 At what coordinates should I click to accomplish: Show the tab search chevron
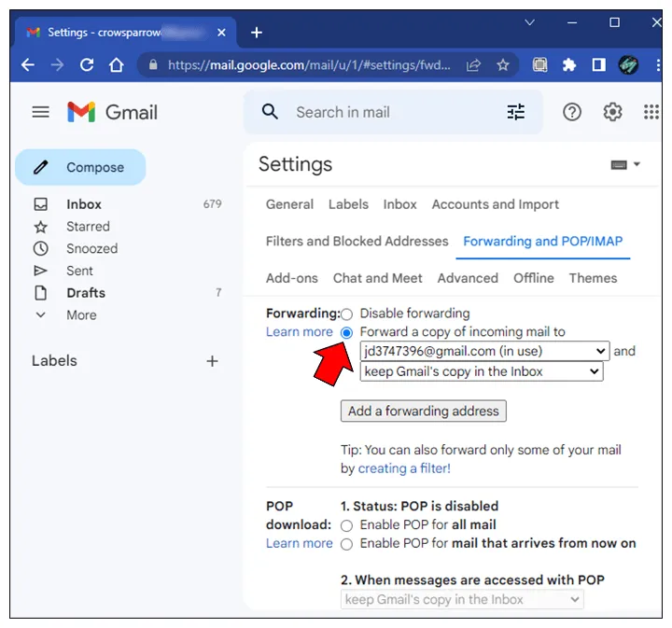(x=530, y=22)
